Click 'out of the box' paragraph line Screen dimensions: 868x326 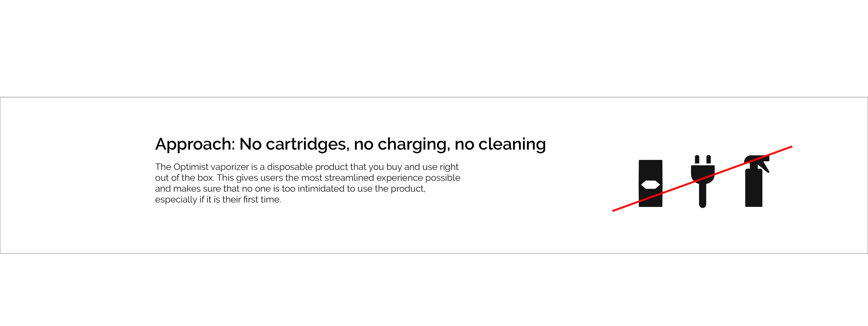[x=184, y=178]
